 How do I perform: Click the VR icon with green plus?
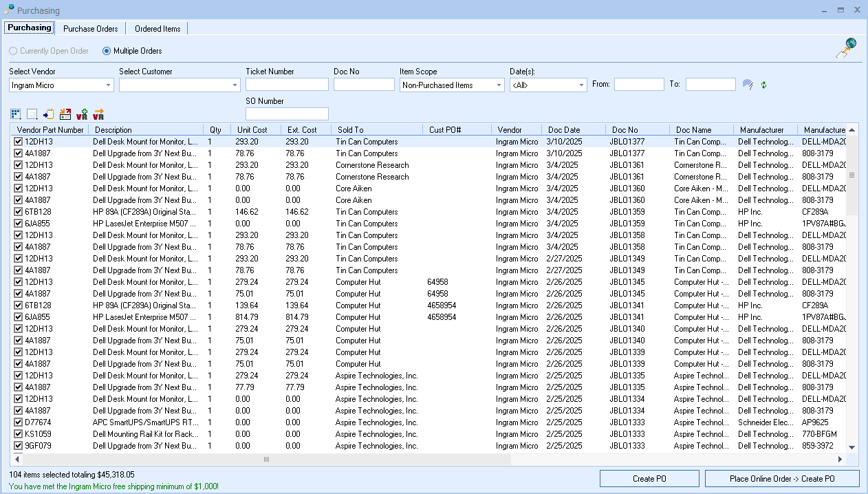click(82, 114)
